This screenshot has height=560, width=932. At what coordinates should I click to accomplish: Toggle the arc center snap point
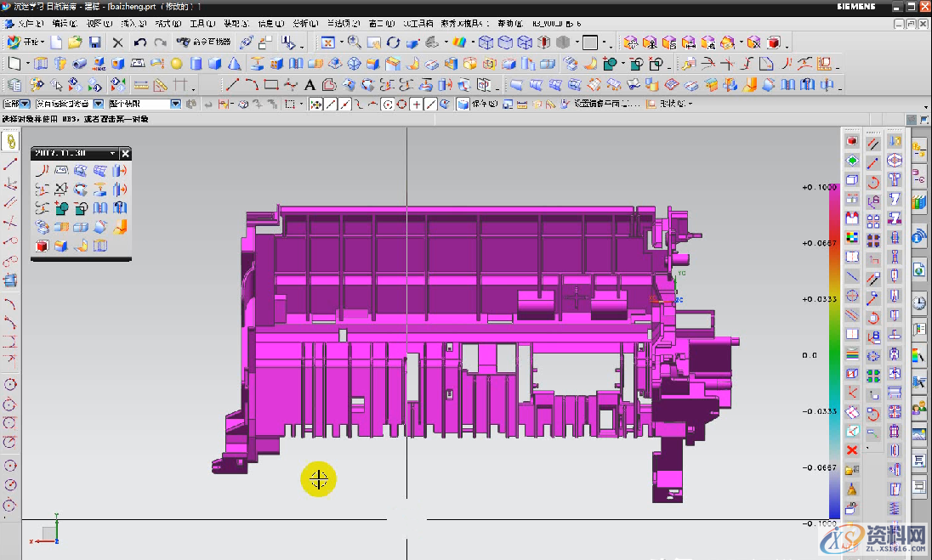(x=388, y=104)
